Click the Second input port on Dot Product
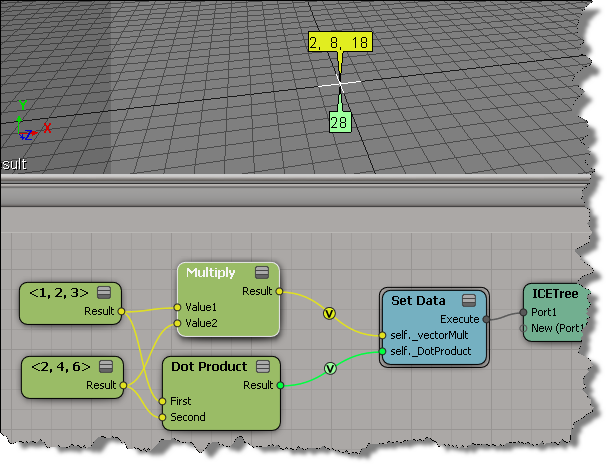 163,417
